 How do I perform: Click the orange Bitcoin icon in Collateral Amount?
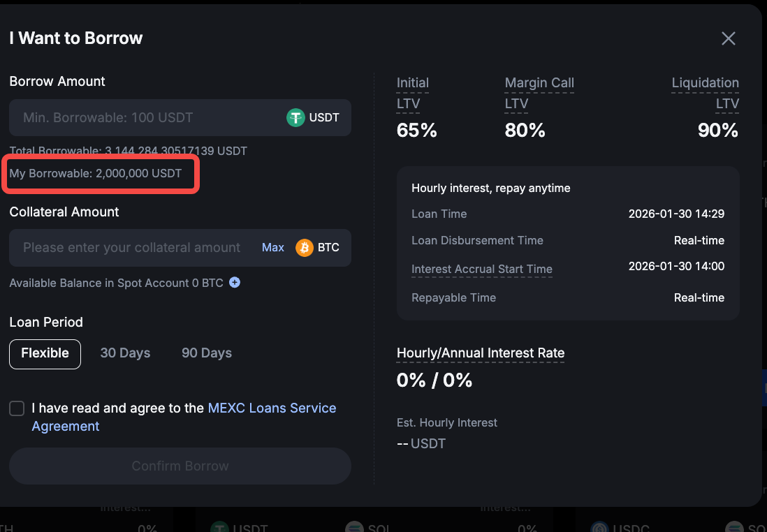tap(305, 248)
